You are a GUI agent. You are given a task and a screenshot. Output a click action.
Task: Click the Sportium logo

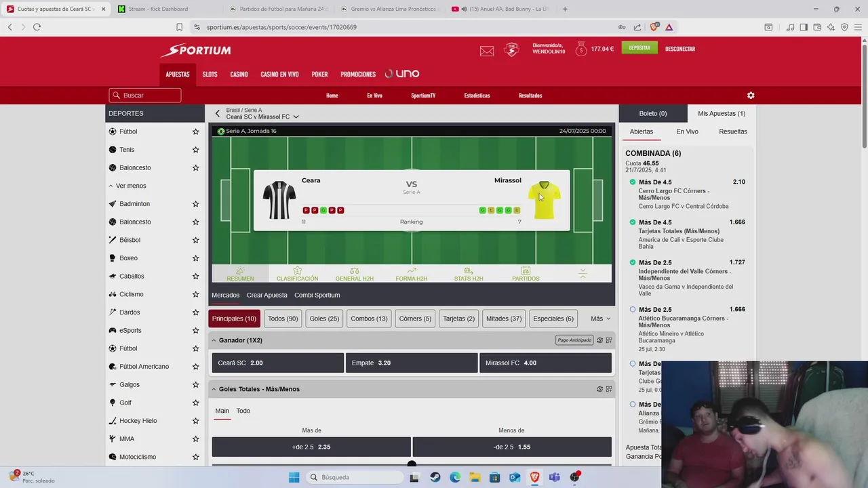pyautogui.click(x=196, y=50)
